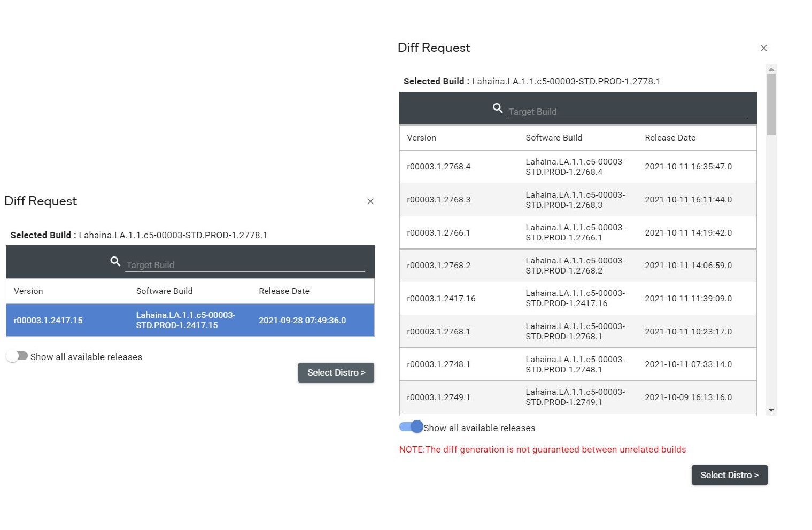The width and height of the screenshot is (812, 530).
Task: Select build row r00003.1.2768.4
Action: click(577, 167)
